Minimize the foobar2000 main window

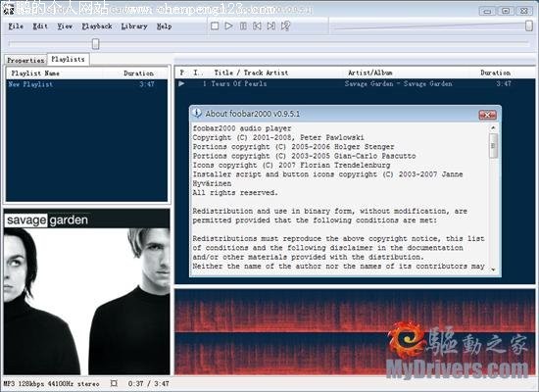[487, 11]
